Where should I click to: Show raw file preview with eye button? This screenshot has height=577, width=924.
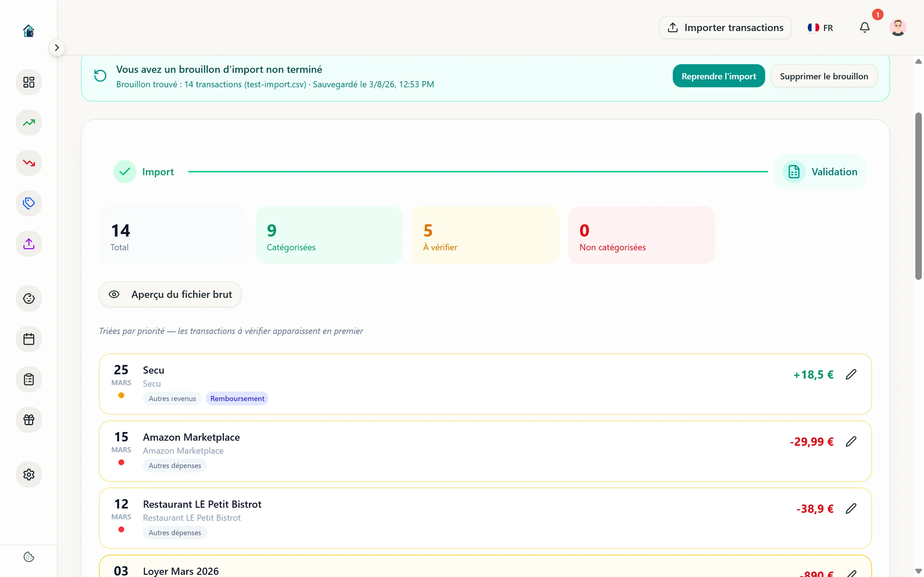170,294
